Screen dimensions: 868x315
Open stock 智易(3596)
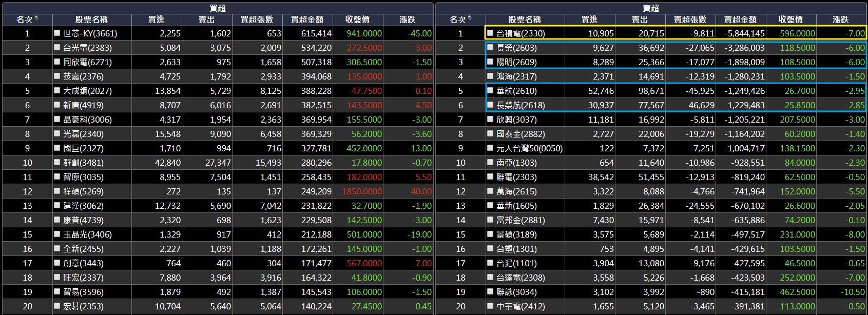coord(83,291)
